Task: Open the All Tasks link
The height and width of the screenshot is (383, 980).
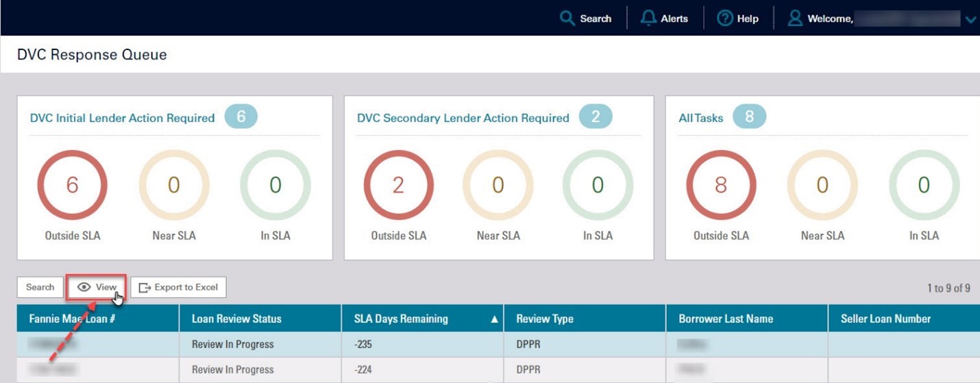Action: coord(700,118)
